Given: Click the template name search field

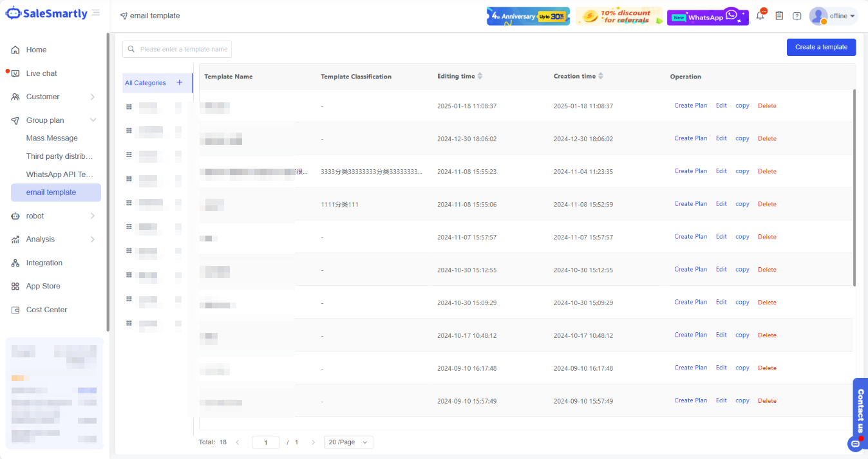Looking at the screenshot, I should (x=183, y=49).
